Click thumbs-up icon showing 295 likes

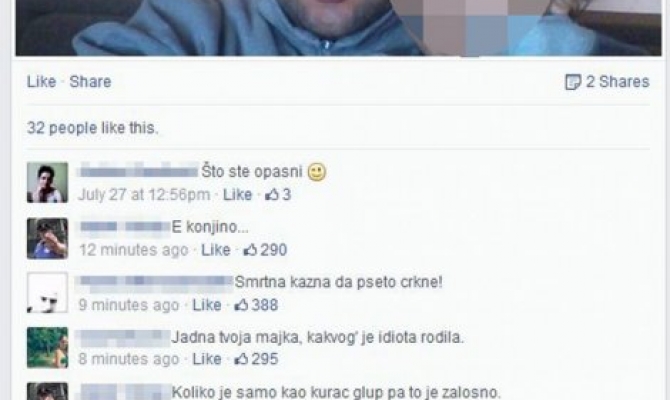(241, 359)
